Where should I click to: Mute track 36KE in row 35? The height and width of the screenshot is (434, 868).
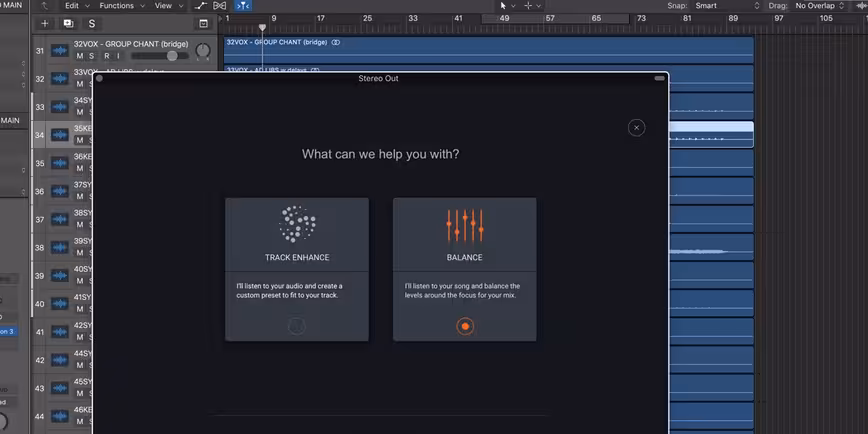pos(80,168)
